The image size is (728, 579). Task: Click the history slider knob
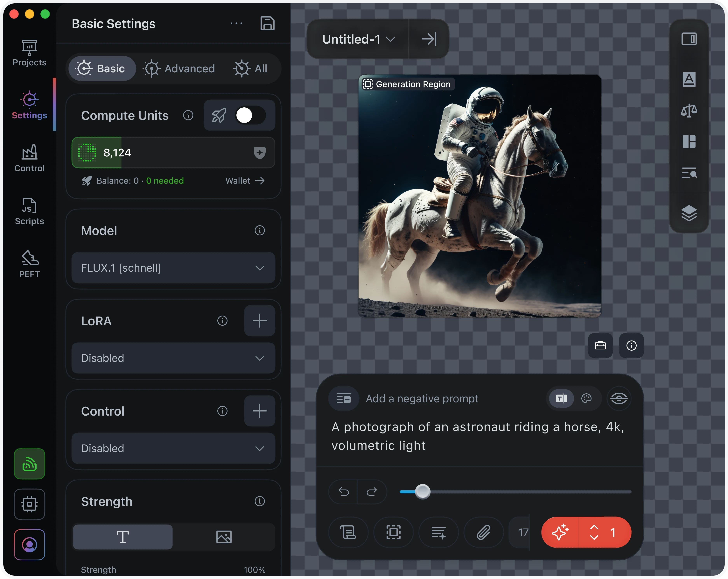pyautogui.click(x=422, y=491)
